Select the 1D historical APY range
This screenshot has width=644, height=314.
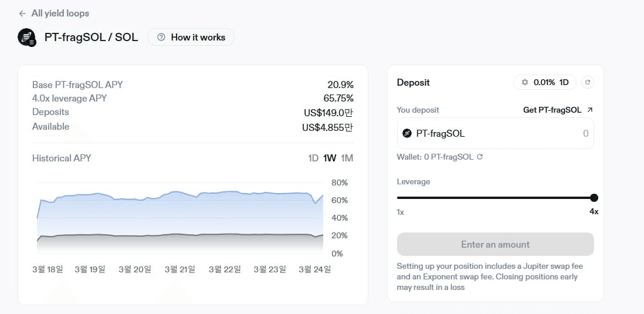click(x=313, y=158)
